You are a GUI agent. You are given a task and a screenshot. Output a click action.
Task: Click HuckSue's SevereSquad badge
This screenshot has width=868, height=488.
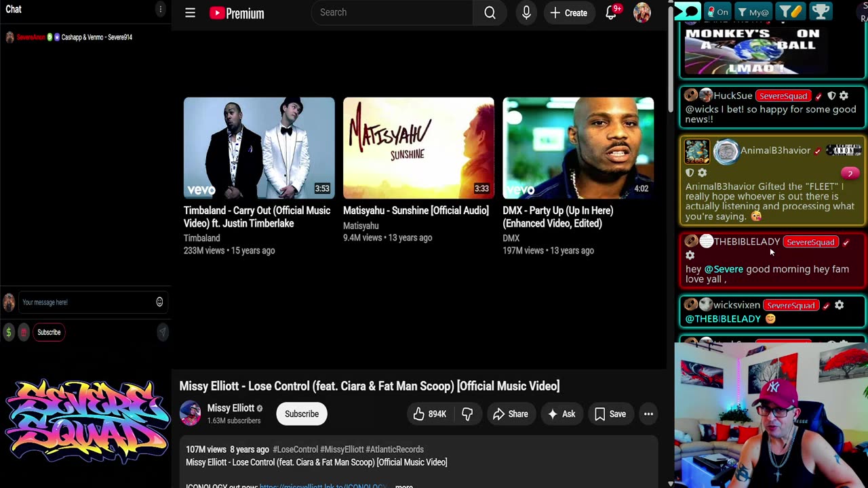(783, 96)
